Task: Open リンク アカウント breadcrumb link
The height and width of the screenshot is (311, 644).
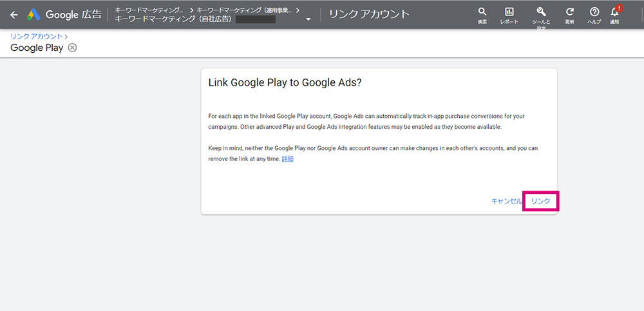Action: pos(37,37)
